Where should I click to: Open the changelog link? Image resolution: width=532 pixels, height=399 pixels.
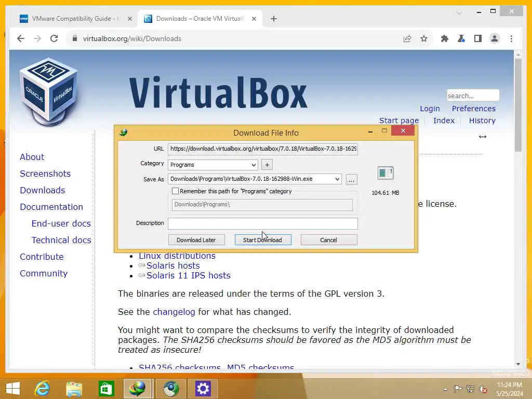174,312
